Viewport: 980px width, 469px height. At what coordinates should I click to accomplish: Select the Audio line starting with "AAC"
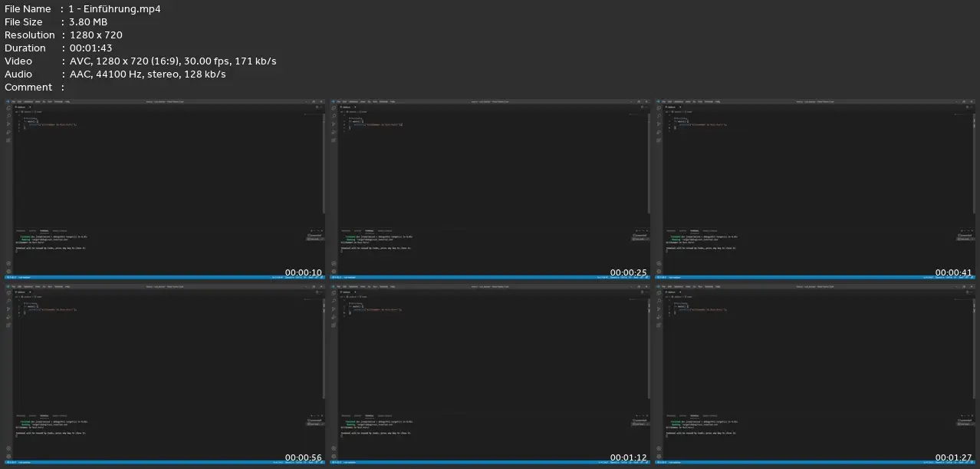pos(147,74)
